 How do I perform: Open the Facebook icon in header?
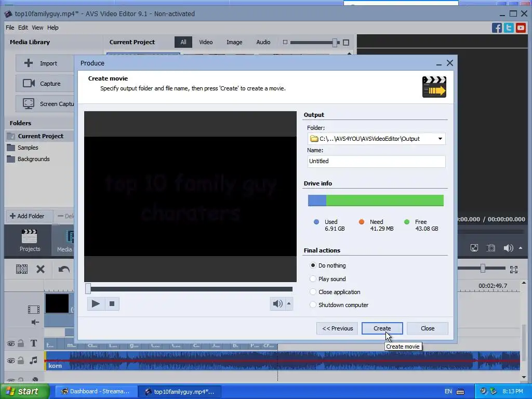497,28
